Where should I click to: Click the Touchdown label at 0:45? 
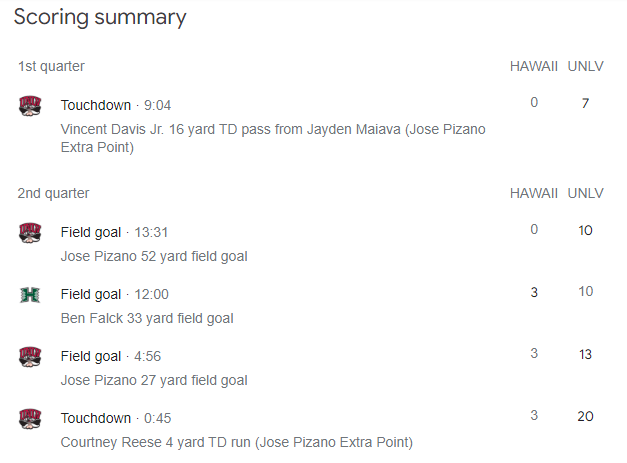coord(96,418)
